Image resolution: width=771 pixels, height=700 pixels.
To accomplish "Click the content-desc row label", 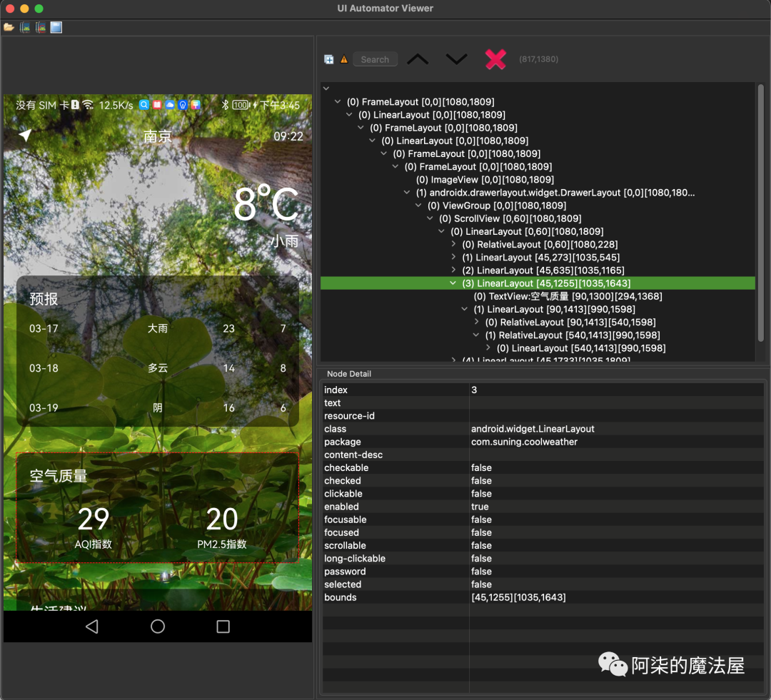I will coord(353,455).
